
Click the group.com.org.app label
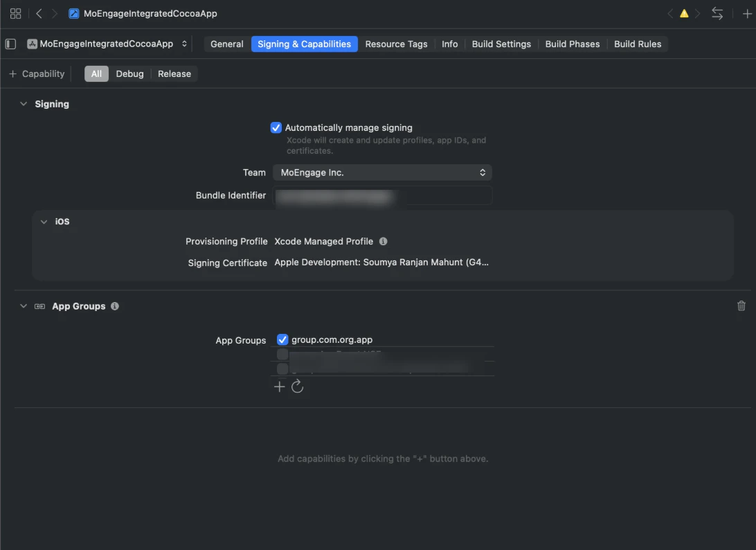point(332,339)
